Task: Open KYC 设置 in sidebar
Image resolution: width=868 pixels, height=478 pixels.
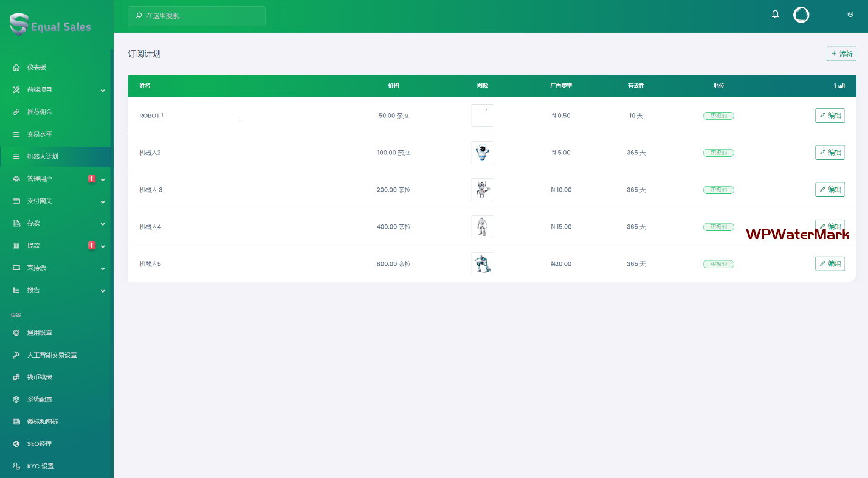Action: (40, 466)
